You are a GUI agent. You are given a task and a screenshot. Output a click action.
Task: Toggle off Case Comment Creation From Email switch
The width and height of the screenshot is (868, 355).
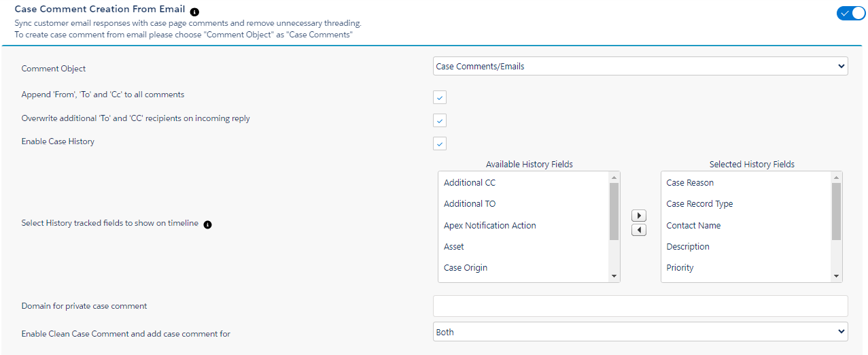tap(851, 13)
